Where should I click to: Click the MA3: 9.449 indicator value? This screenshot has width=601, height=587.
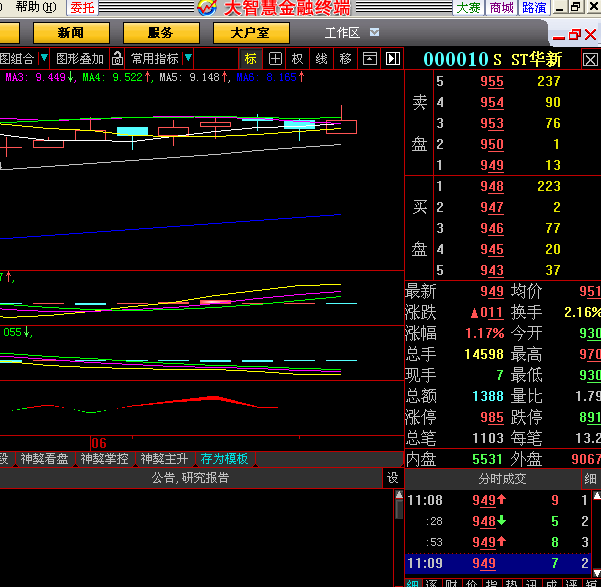pyautogui.click(x=39, y=77)
